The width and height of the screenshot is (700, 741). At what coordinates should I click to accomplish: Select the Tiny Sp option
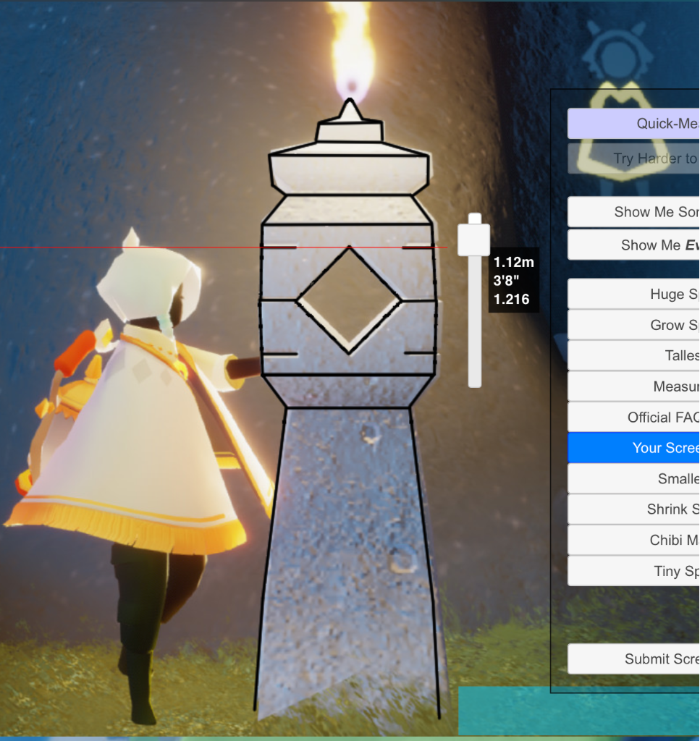[x=634, y=572]
